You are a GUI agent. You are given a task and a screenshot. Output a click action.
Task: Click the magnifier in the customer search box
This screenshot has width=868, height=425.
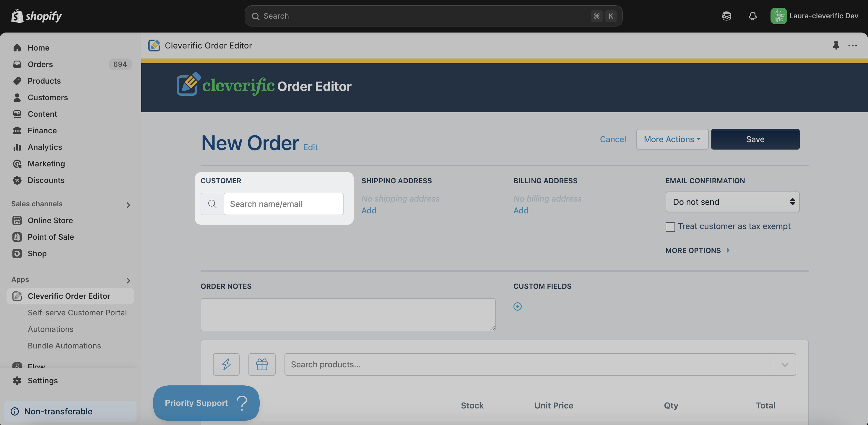[212, 204]
